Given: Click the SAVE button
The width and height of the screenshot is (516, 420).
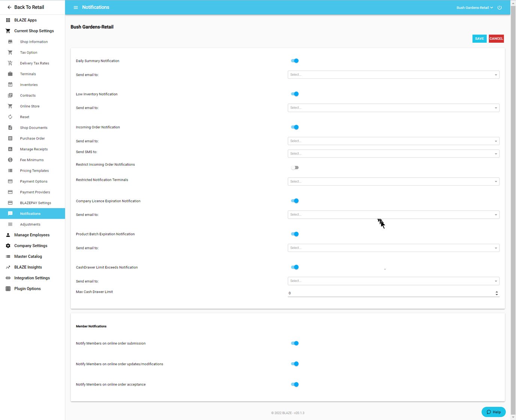Looking at the screenshot, I should 479,38.
